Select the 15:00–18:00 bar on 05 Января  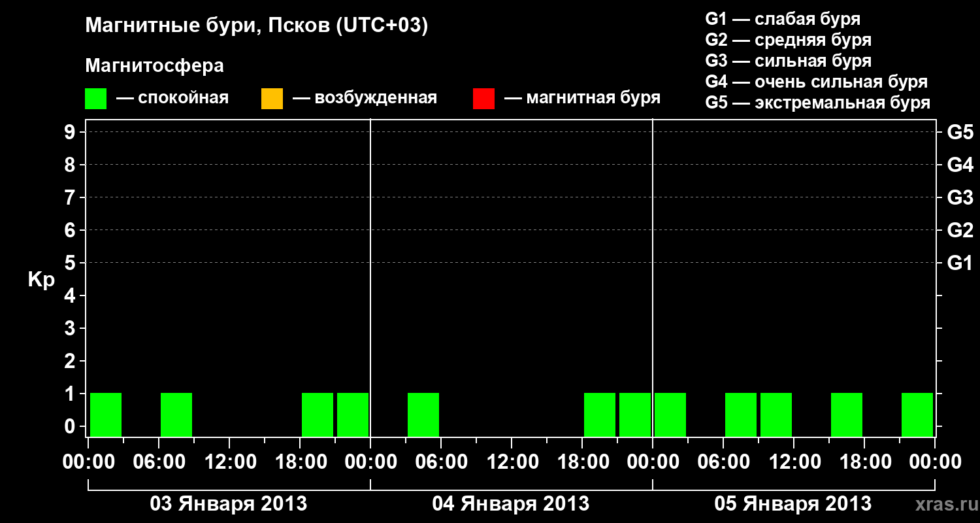pyautogui.click(x=847, y=414)
